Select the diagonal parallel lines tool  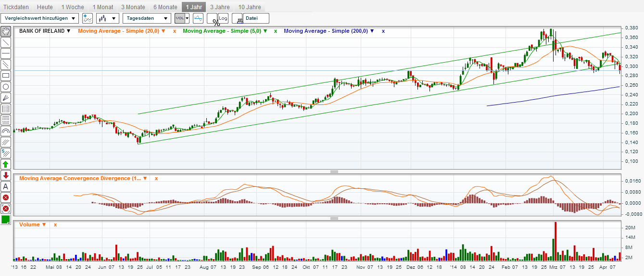pyautogui.click(x=6, y=142)
